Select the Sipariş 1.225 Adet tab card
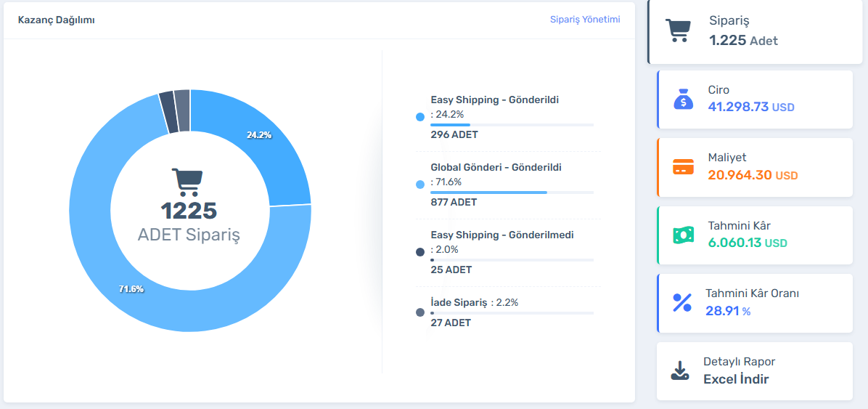 pyautogui.click(x=755, y=33)
